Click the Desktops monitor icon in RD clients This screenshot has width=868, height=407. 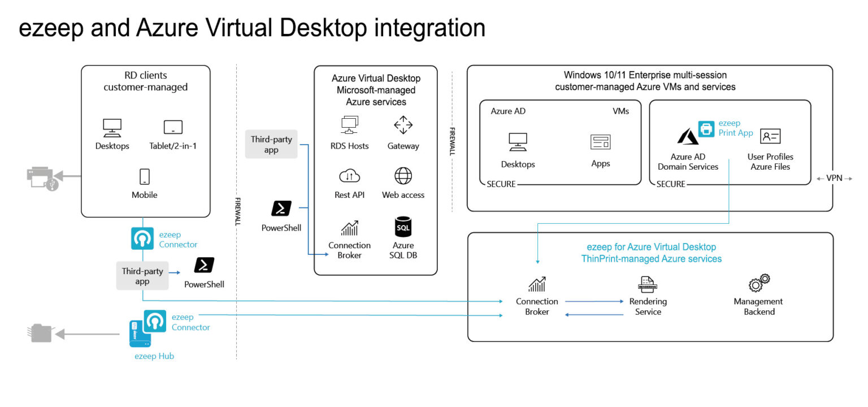(x=112, y=128)
